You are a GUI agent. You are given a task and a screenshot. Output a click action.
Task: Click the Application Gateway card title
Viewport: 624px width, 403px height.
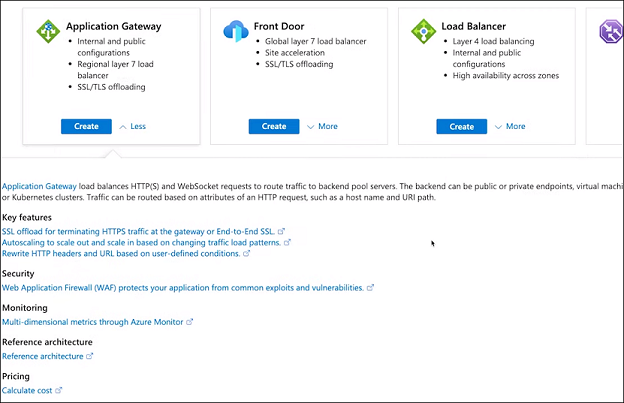coord(113,26)
